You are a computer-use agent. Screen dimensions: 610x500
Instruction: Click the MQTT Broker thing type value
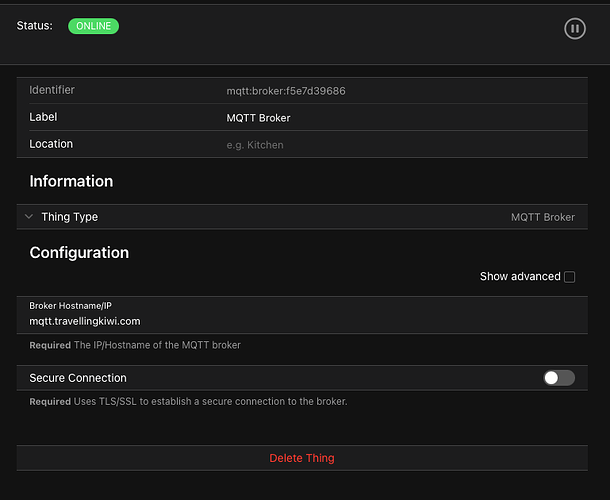tap(542, 217)
